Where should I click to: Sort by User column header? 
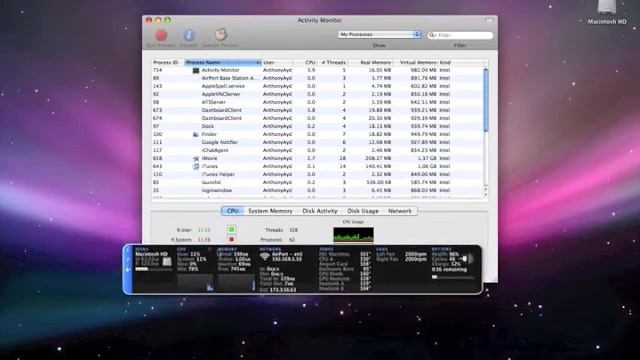[277, 62]
